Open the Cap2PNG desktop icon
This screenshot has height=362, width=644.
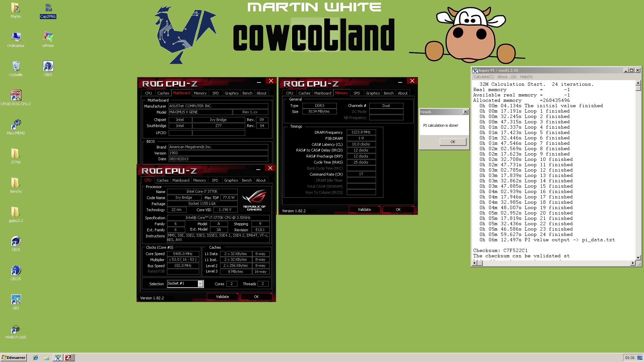pyautogui.click(x=48, y=10)
